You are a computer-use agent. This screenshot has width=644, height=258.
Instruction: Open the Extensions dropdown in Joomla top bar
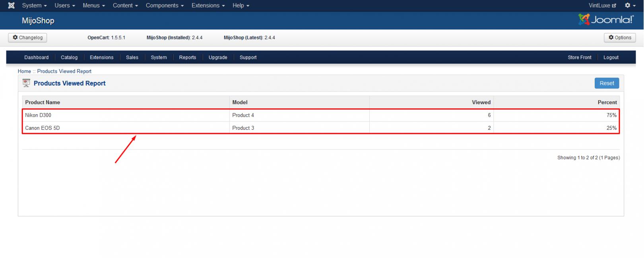[208, 6]
